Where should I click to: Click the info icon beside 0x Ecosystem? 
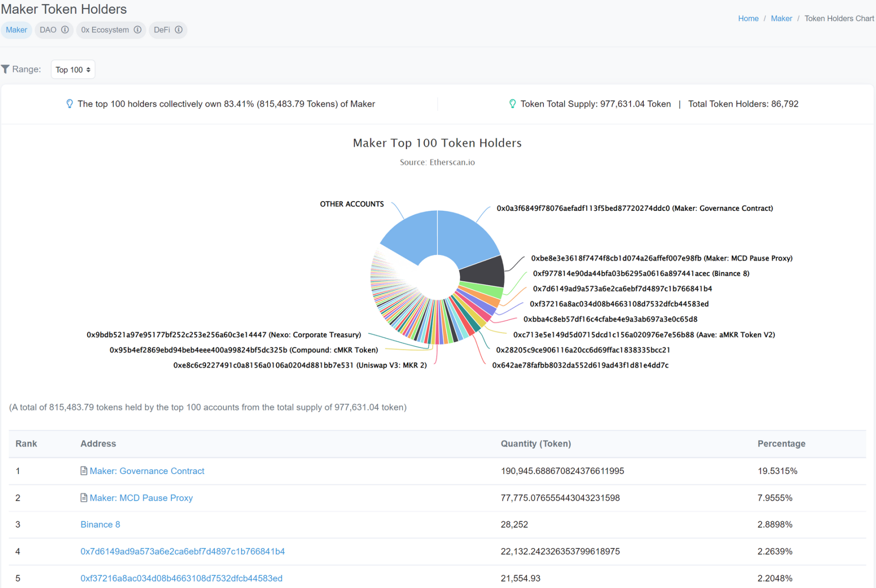coord(138,30)
